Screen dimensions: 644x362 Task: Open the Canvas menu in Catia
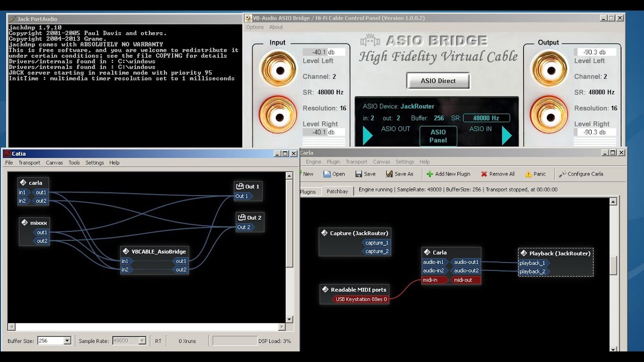tap(54, 163)
